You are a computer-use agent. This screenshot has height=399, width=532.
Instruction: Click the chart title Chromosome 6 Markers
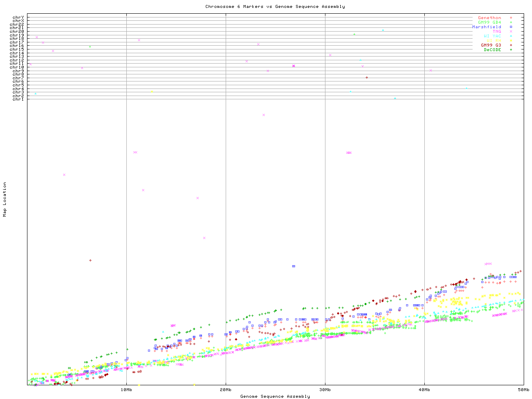(275, 7)
